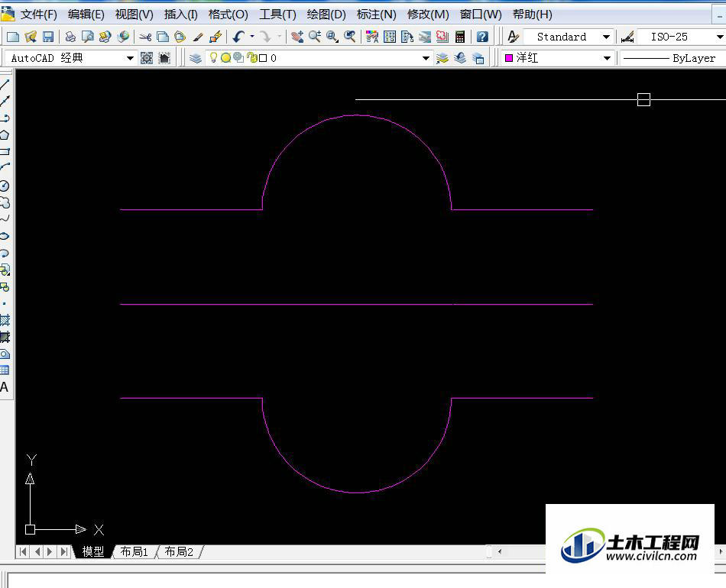Viewport: 726px width, 588px height.
Task: Select the Match Properties brush icon
Action: coord(198,37)
